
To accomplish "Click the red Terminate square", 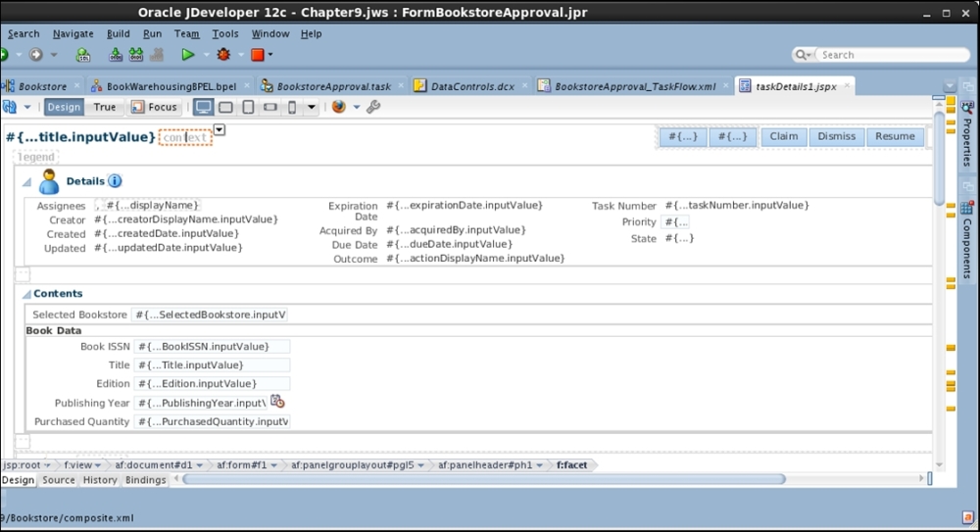I will 258,55.
